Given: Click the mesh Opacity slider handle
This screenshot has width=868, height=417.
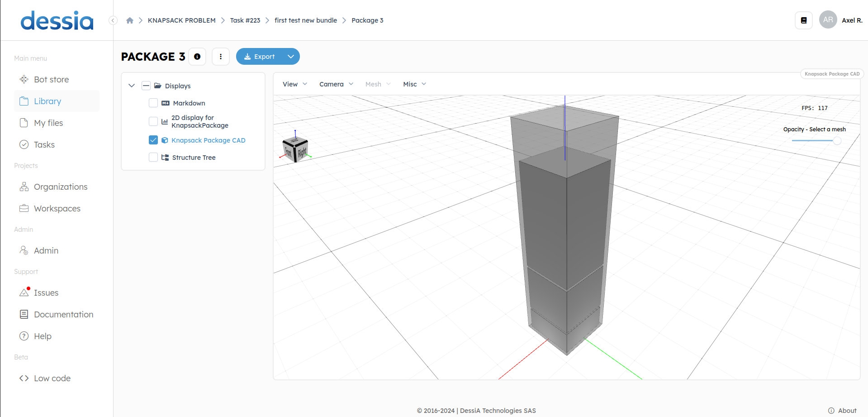Looking at the screenshot, I should (x=837, y=141).
